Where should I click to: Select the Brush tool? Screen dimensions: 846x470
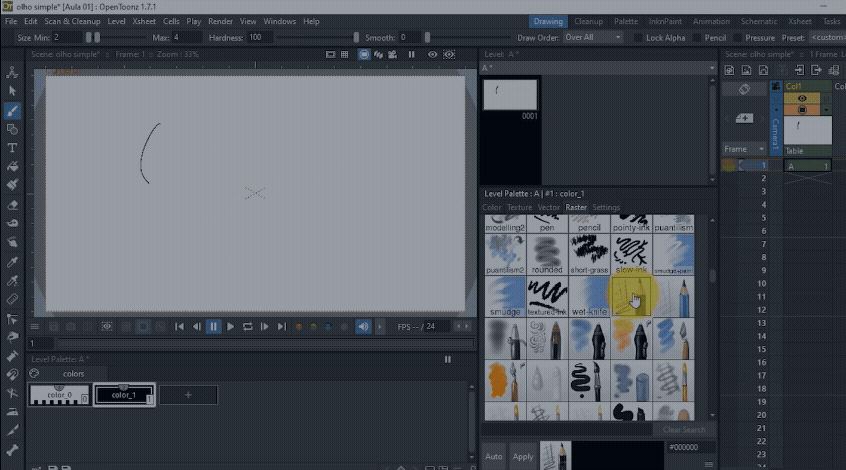12,111
